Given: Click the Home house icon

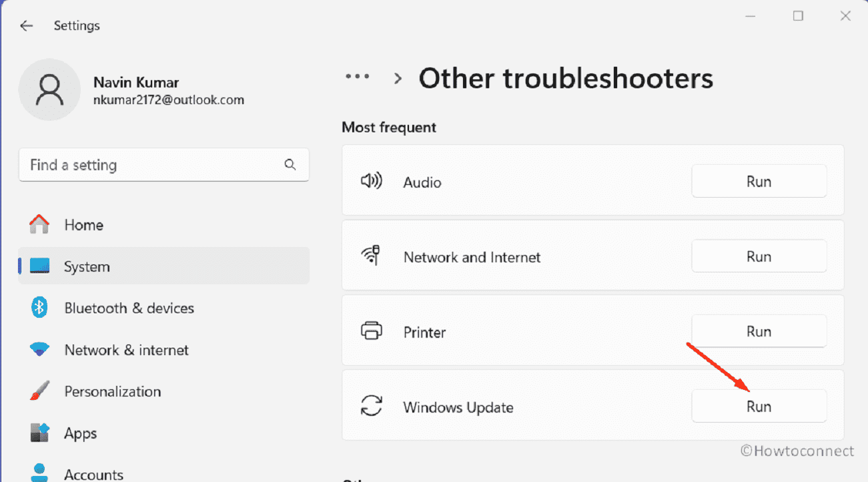Looking at the screenshot, I should pyautogui.click(x=39, y=224).
